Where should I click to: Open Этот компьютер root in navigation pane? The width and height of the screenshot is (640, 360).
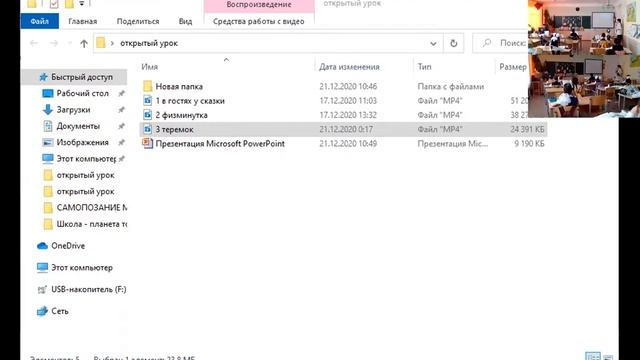pos(82,268)
